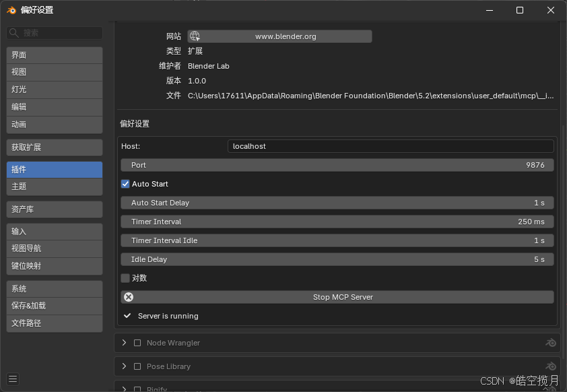Click the version 1.0.0 text
This screenshot has height=392, width=567.
click(197, 81)
